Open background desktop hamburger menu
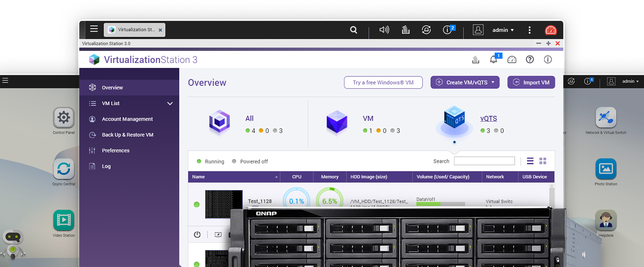 tap(5, 80)
